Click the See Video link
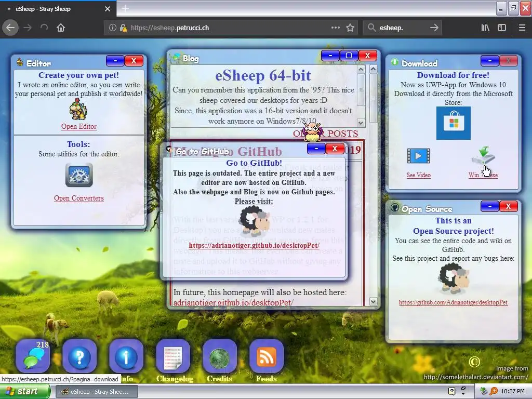This screenshot has width=532, height=399. (418, 175)
